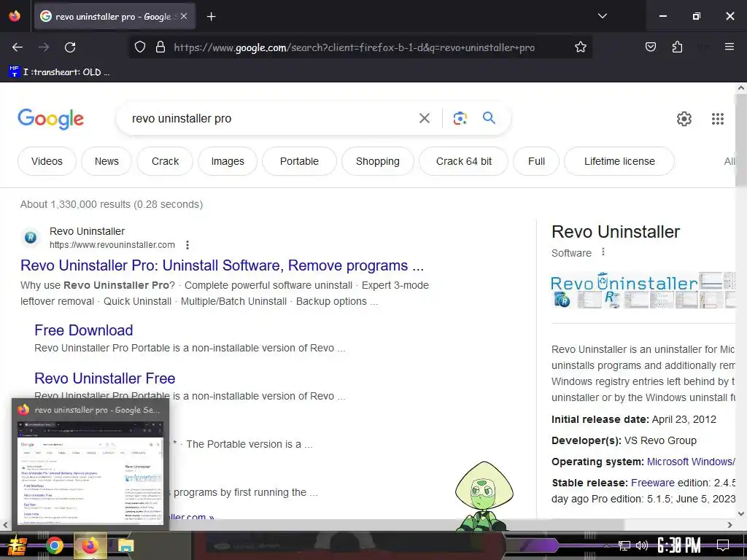This screenshot has height=560, width=747.
Task: Close the revo uninstaller pro tab
Action: point(184,16)
